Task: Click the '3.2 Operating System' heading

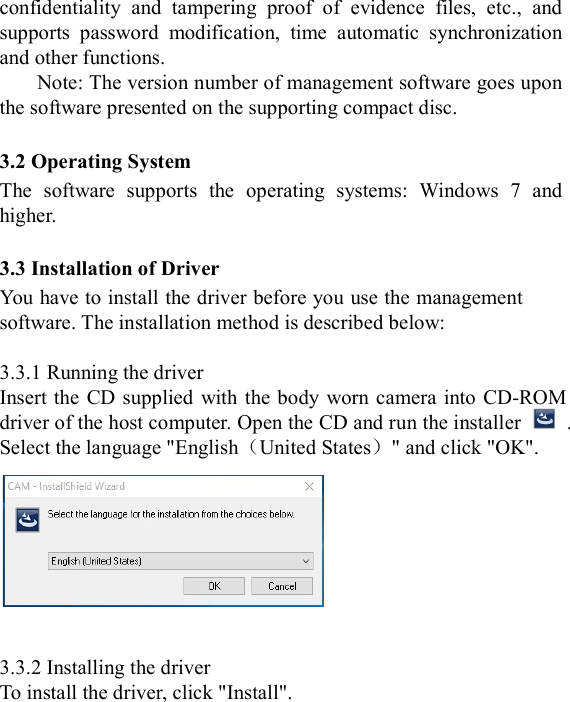Action: coord(95,162)
